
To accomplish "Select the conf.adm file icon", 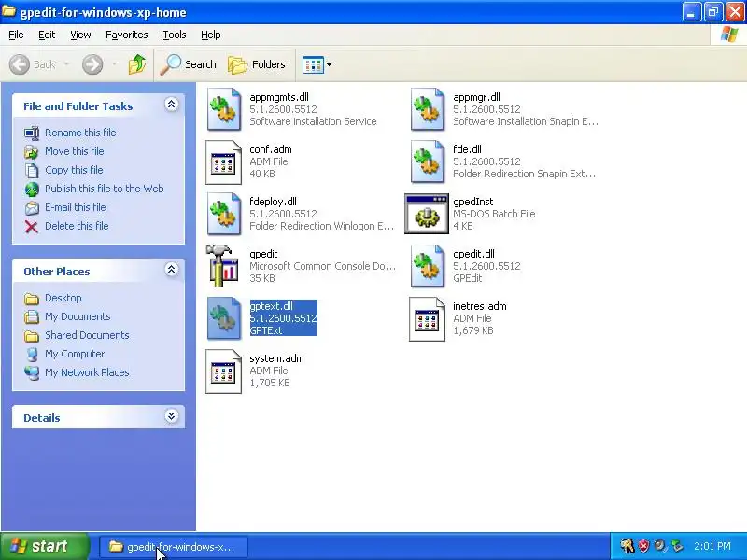I will pyautogui.click(x=223, y=161).
